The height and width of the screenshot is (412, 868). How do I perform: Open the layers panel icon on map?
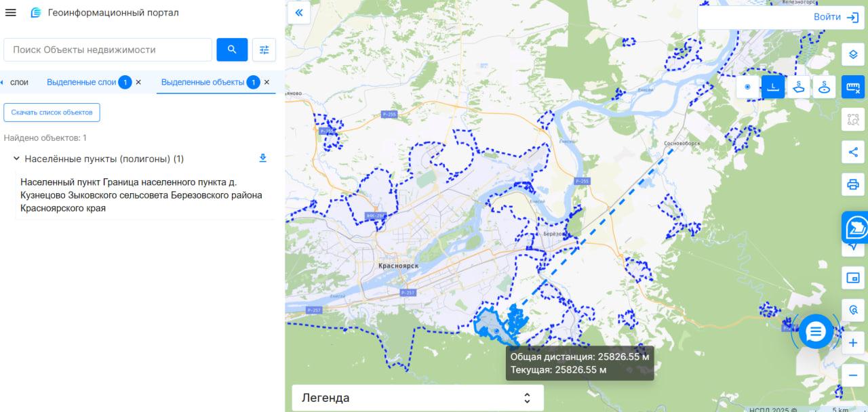pos(853,54)
